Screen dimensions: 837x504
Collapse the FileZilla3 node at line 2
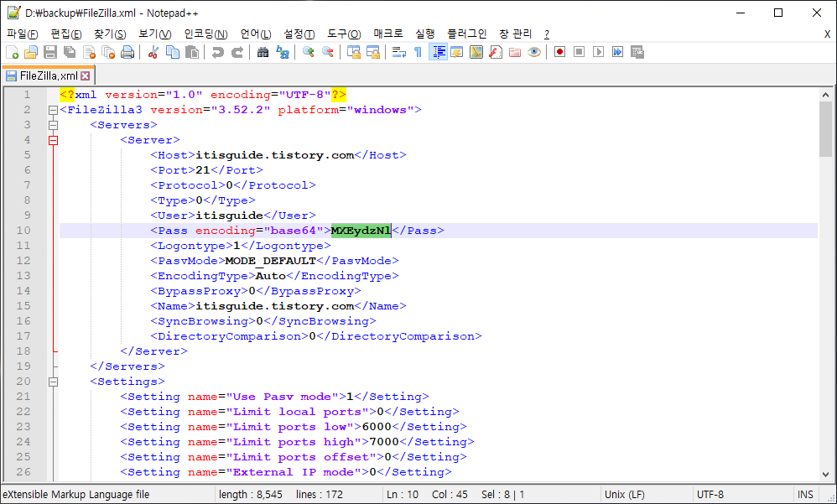53,110
